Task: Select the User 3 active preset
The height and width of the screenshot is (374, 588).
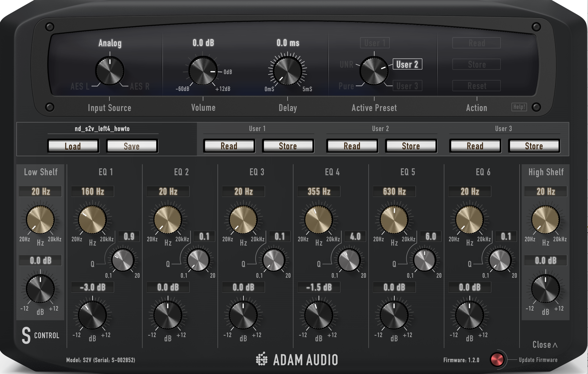Action: (x=407, y=86)
